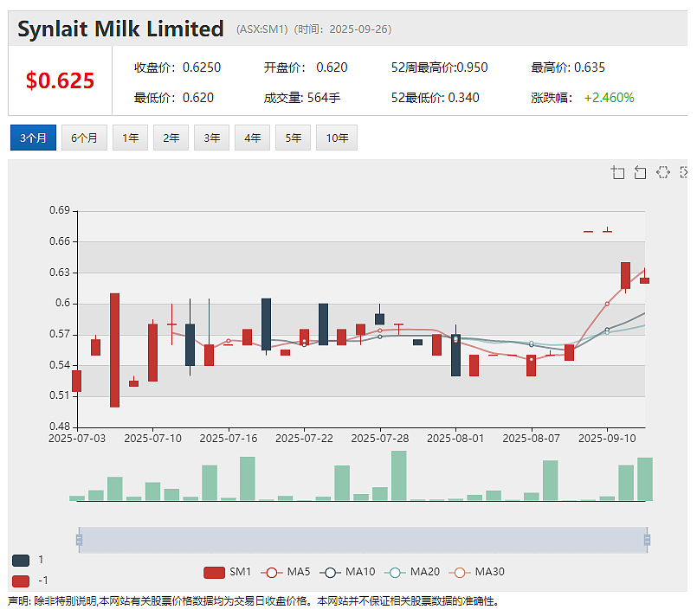Switch chart to 4年 range
Screen dimensions: 697x616
pos(252,138)
